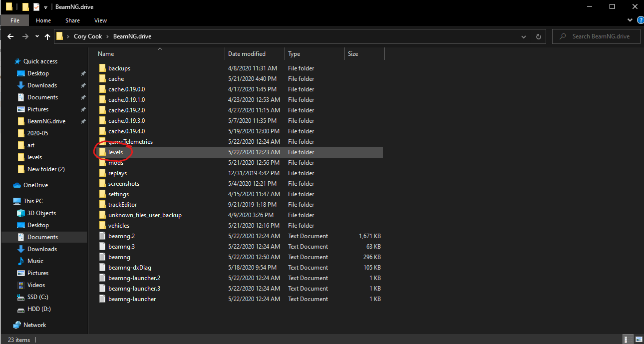Open HDD (D:) drive
The image size is (644, 344).
pos(38,309)
